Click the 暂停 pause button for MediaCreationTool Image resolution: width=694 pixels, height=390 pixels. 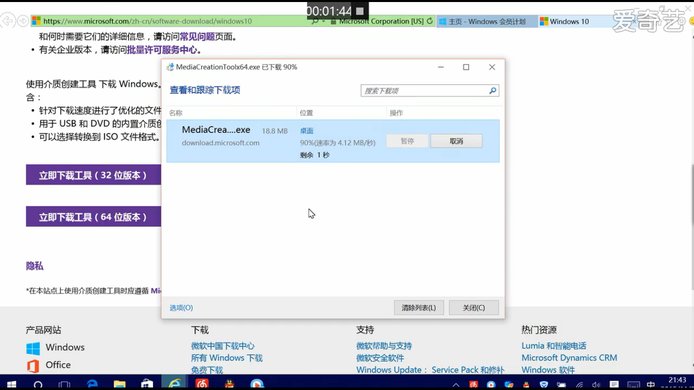point(407,141)
